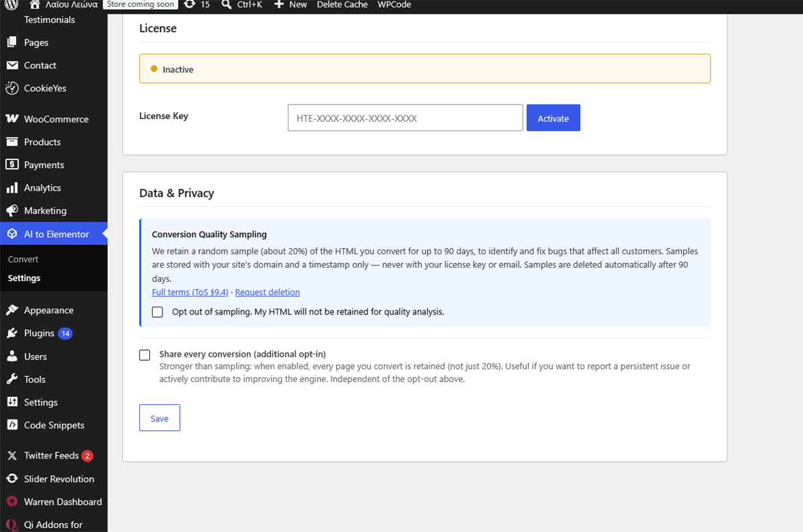Click the Plugins plug icon
The height and width of the screenshot is (532, 803).
point(12,333)
